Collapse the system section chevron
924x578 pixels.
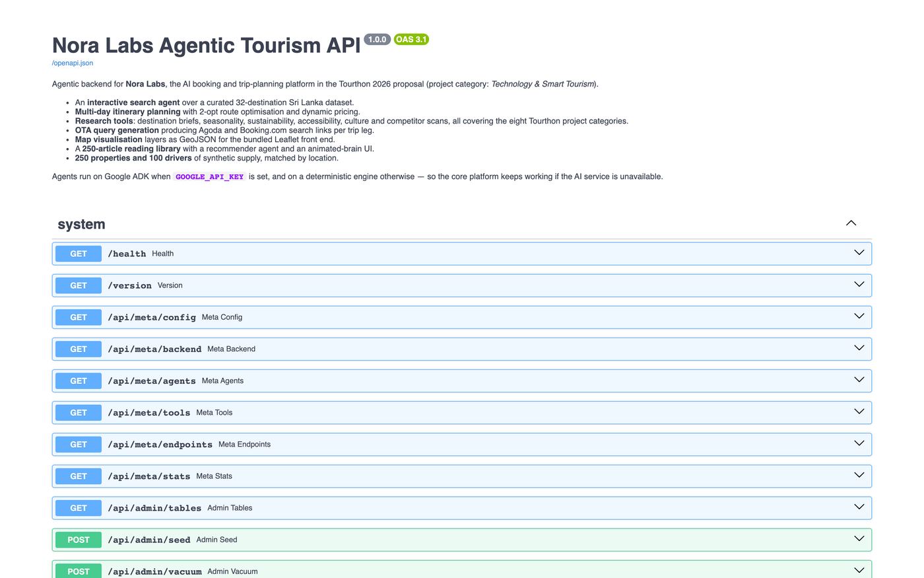851,223
